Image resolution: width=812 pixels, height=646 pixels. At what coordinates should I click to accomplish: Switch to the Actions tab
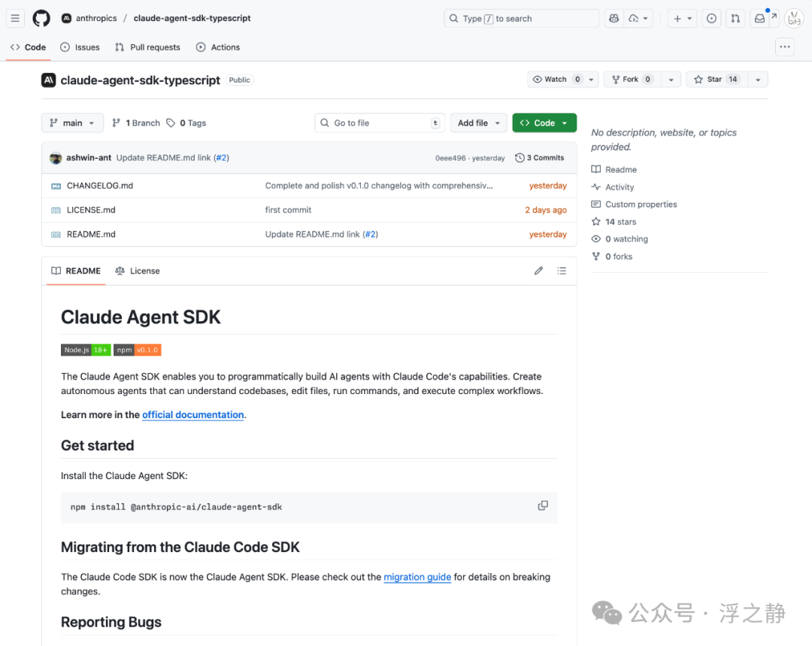pyautogui.click(x=218, y=47)
